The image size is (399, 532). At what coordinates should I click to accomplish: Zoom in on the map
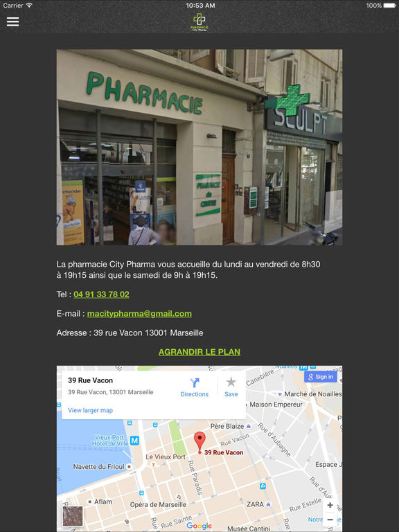point(330,505)
